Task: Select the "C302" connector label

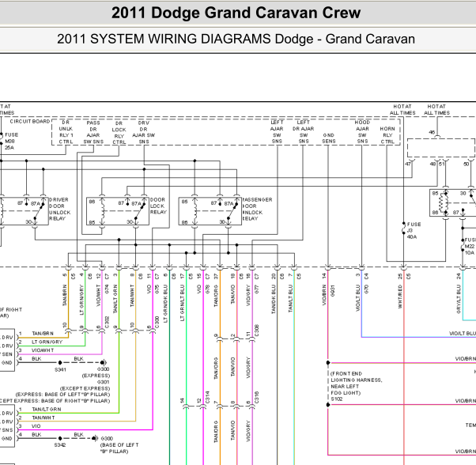Action: pos(107,323)
